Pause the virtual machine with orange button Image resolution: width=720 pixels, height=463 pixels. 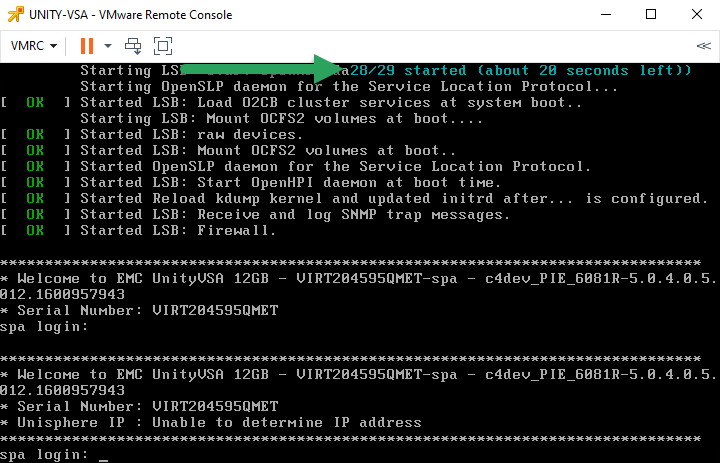(x=87, y=46)
